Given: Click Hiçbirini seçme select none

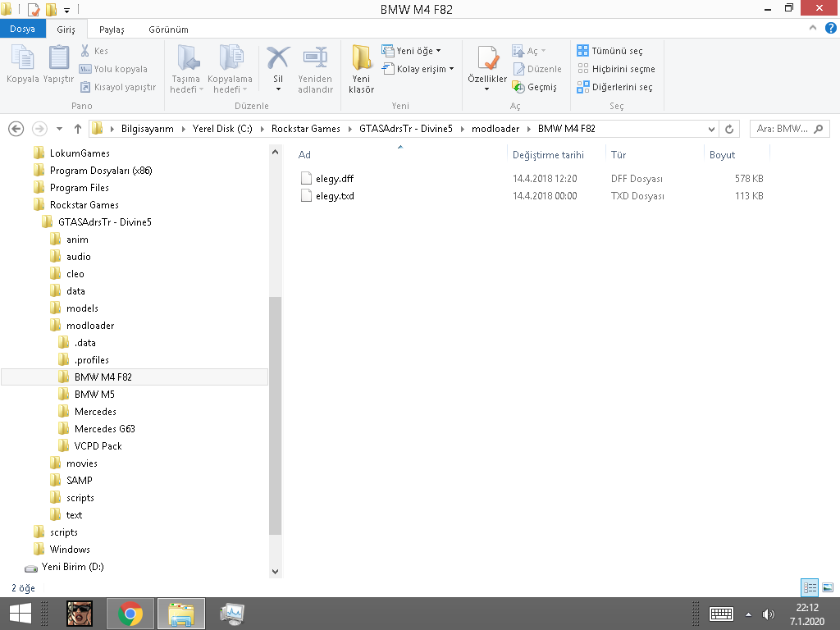Looking at the screenshot, I should pos(616,69).
